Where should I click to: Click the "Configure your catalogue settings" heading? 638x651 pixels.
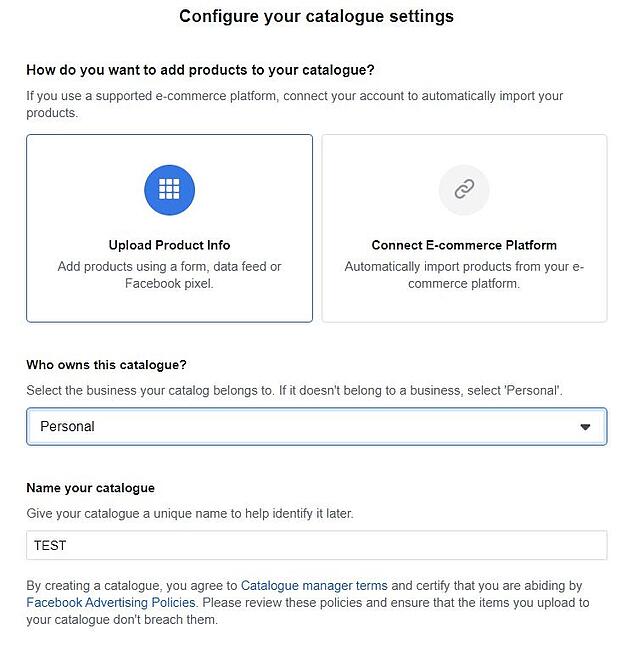coord(316,16)
